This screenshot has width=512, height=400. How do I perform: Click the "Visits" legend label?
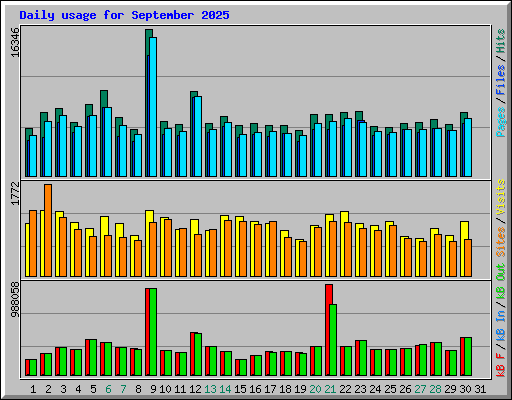click(501, 197)
